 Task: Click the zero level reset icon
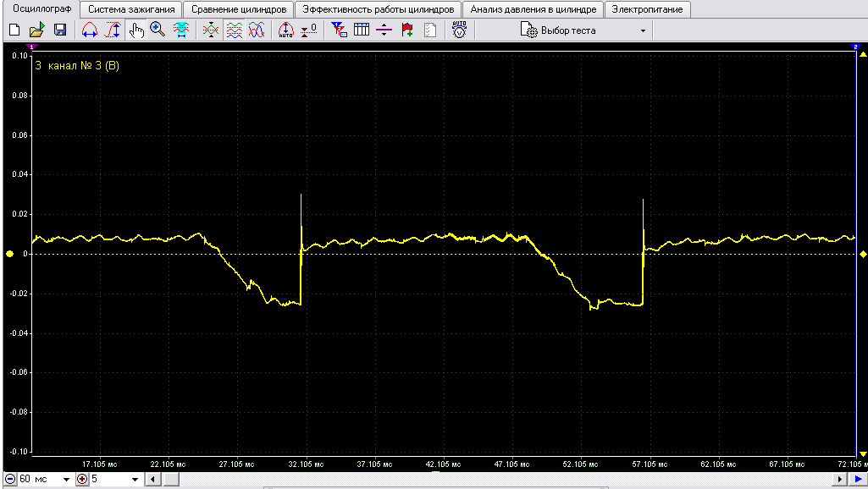click(x=309, y=30)
